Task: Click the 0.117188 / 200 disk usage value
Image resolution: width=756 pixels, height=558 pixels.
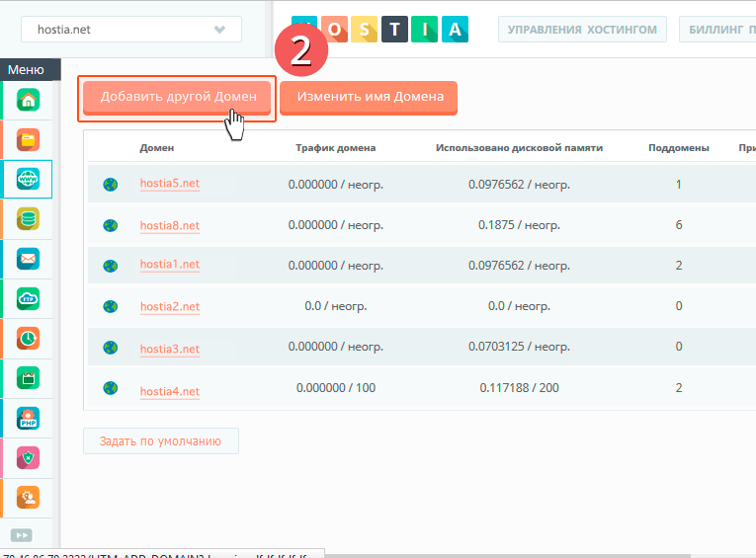Action: pyautogui.click(x=519, y=388)
